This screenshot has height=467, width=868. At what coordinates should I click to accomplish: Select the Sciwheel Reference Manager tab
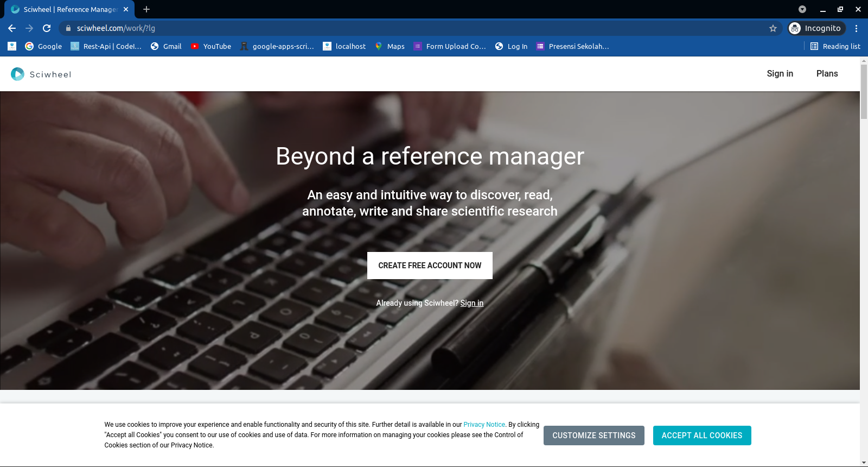click(x=69, y=9)
